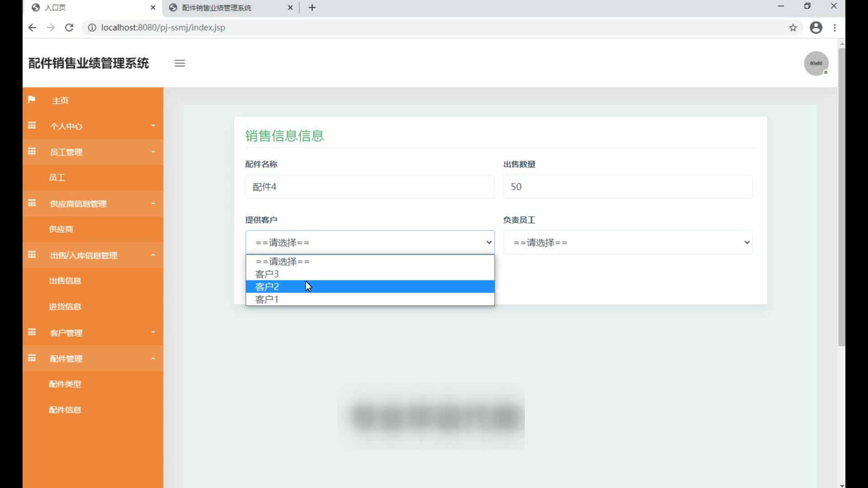Go to 配件类型 sidebar item
The width and height of the screenshot is (868, 488).
(65, 384)
